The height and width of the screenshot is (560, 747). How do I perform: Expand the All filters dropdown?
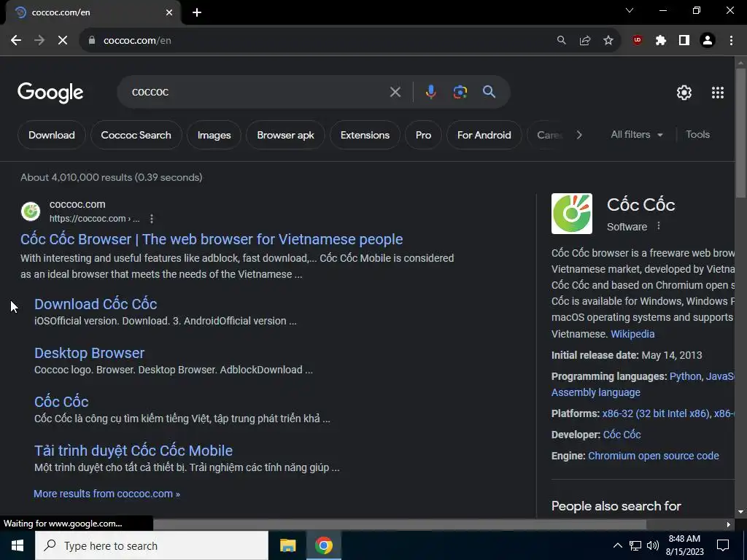click(x=637, y=135)
